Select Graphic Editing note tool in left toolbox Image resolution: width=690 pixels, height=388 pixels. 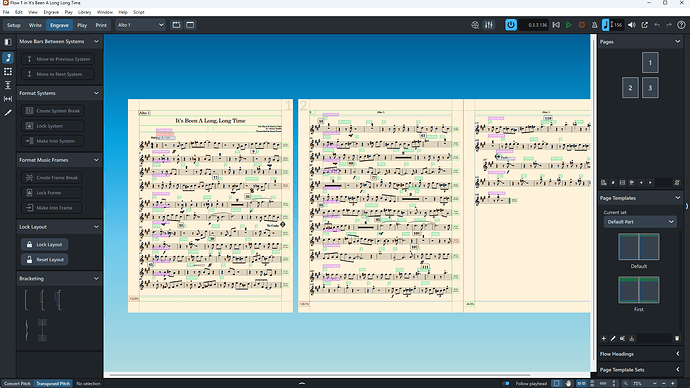8,58
